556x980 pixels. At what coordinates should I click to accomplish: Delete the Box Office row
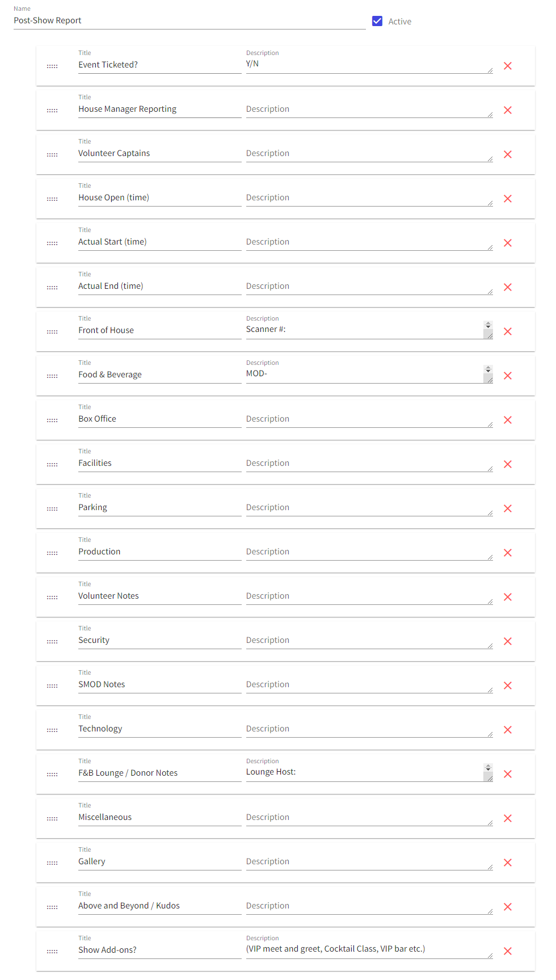508,420
